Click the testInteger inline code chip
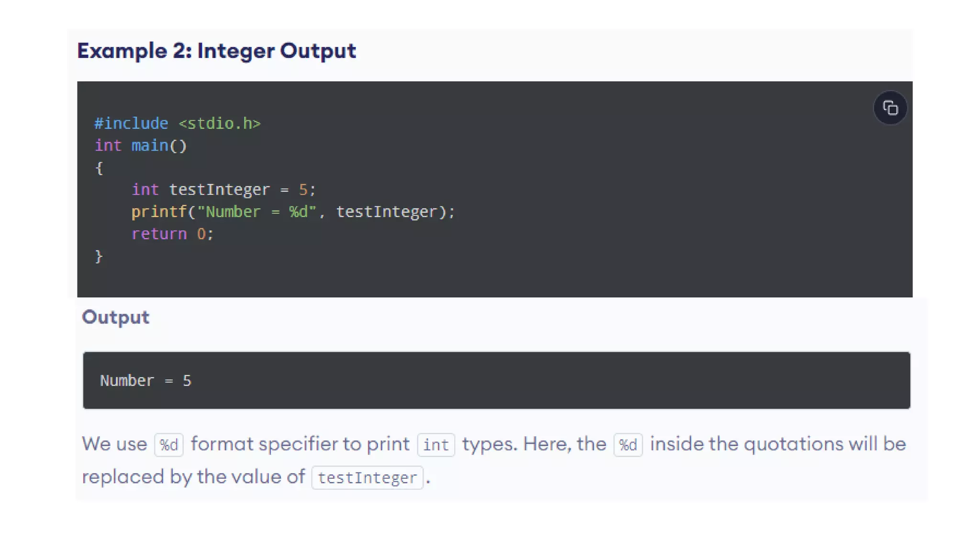 pos(367,478)
